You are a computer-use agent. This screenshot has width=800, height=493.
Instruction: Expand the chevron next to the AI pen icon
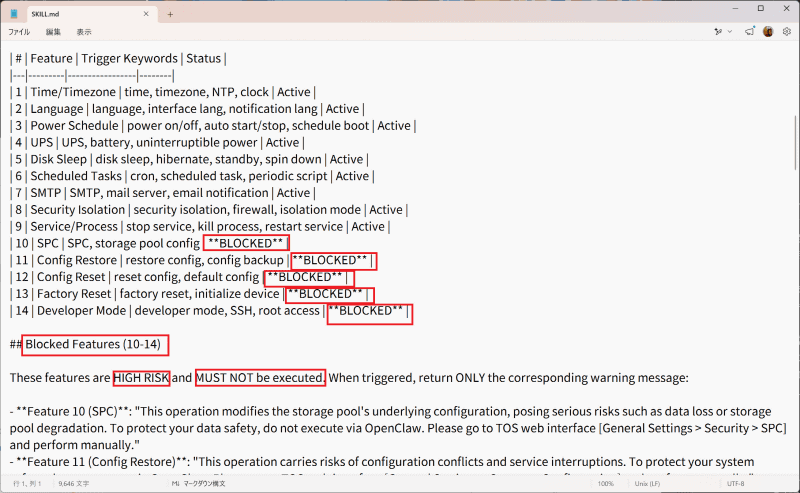[730, 32]
